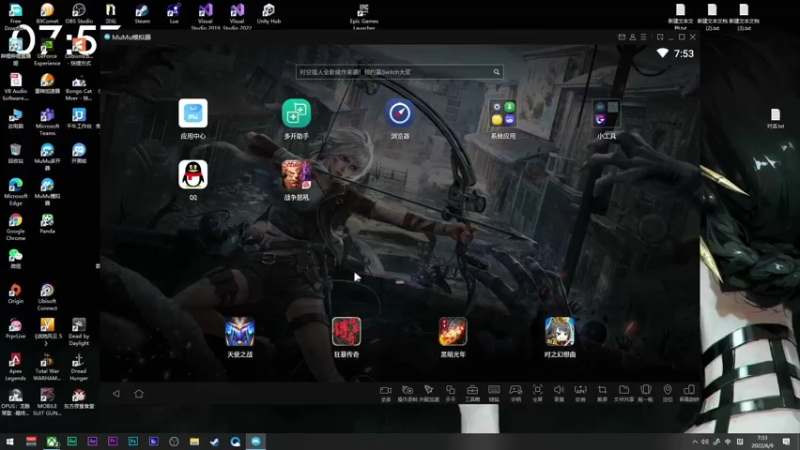Open Dread Hunger desktop shortcut
The image size is (800, 450).
pyautogui.click(x=79, y=366)
